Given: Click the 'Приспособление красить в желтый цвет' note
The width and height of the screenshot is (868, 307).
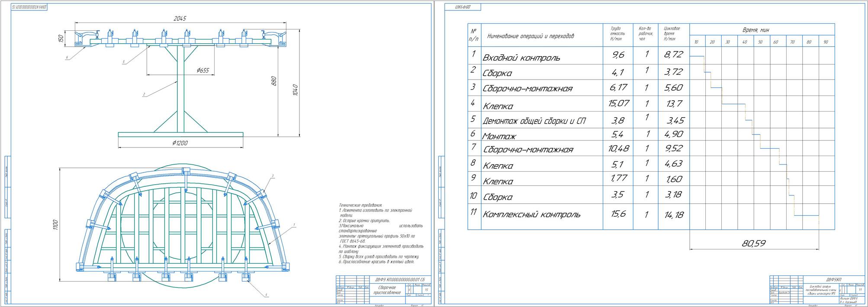Looking at the screenshot, I should coord(376,262).
